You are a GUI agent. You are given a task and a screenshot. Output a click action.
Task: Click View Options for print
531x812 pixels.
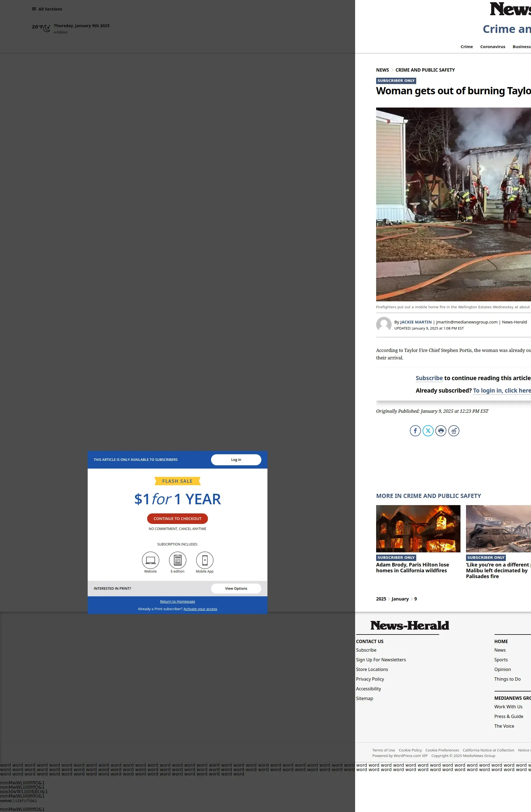[236, 588]
